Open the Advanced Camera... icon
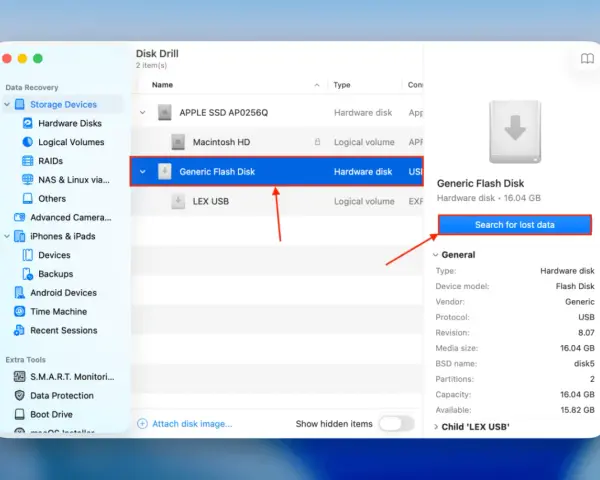 pyautogui.click(x=20, y=217)
